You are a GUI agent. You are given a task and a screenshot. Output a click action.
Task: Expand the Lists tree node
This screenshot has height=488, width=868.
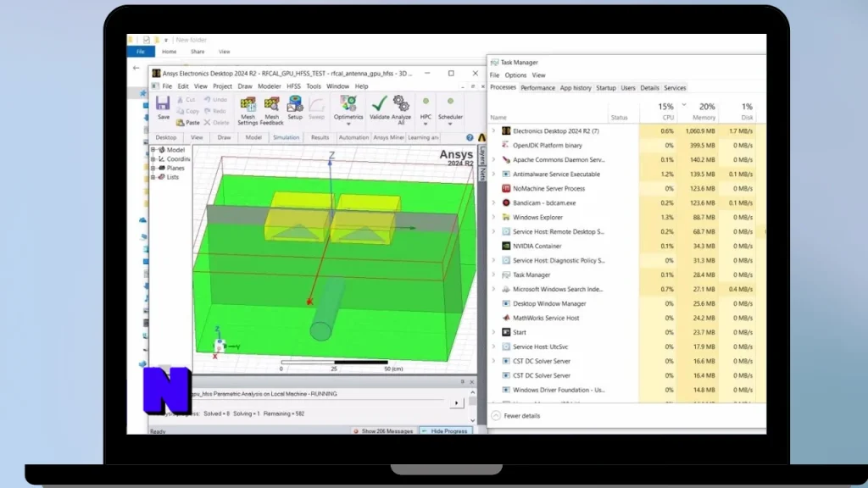point(153,177)
